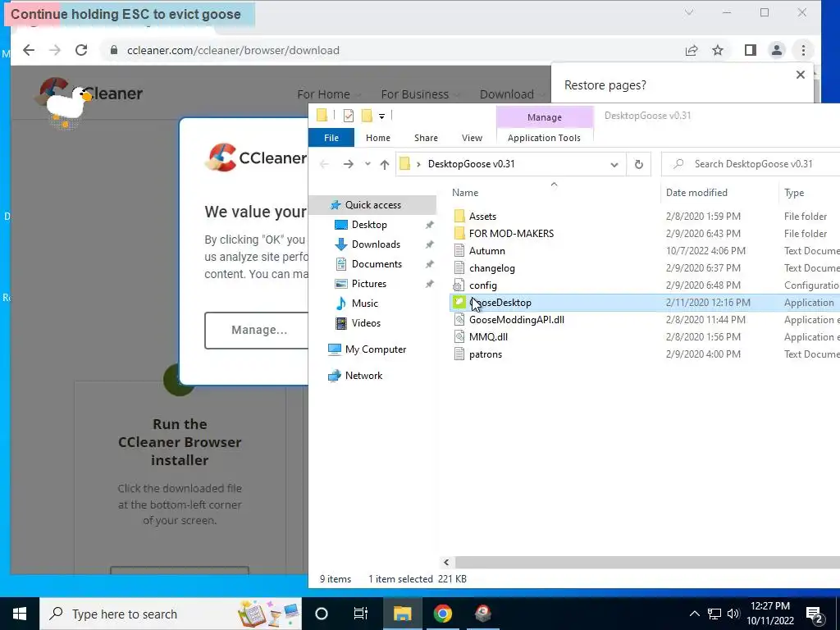Switch to Share ribbon tab
The height and width of the screenshot is (630, 840).
[x=426, y=138]
